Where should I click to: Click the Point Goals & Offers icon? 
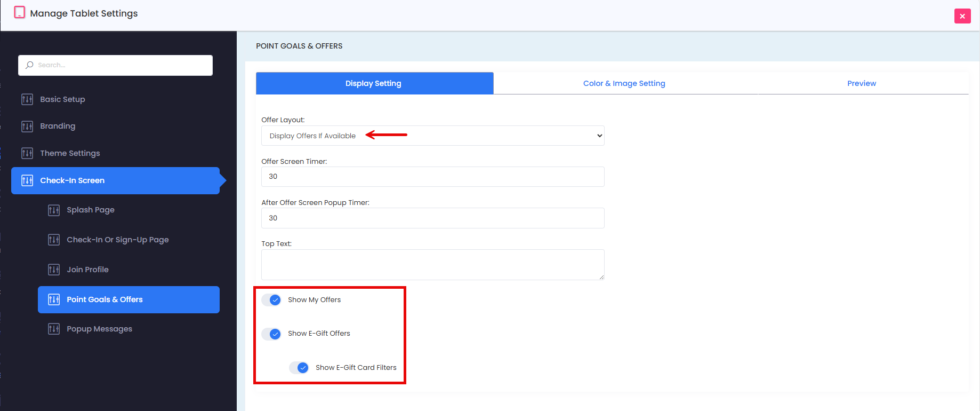[x=54, y=299]
